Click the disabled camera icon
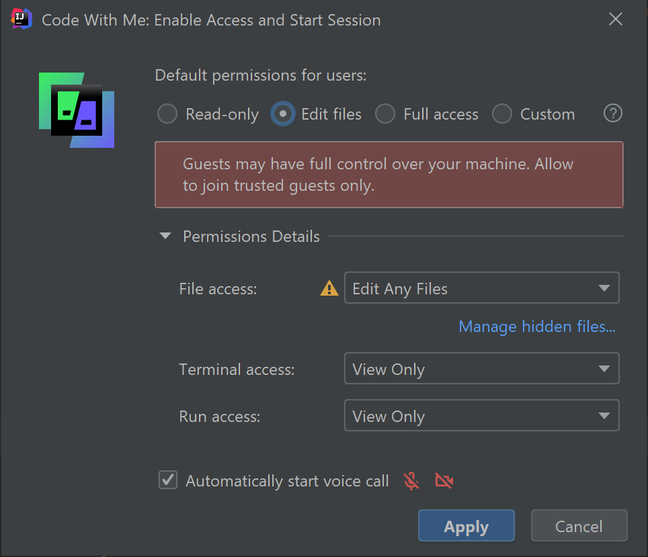This screenshot has width=648, height=557. coord(444,481)
